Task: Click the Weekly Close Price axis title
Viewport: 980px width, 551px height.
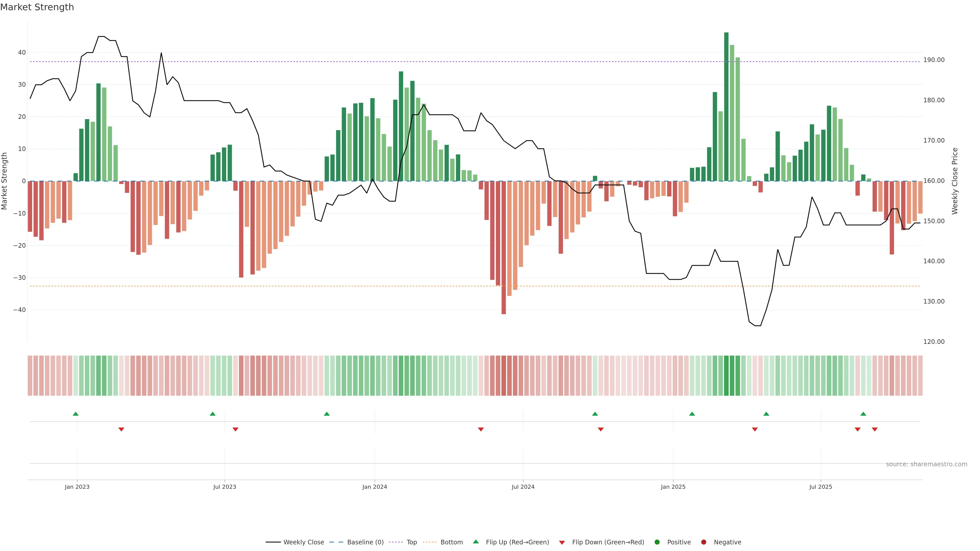Action: (955, 181)
